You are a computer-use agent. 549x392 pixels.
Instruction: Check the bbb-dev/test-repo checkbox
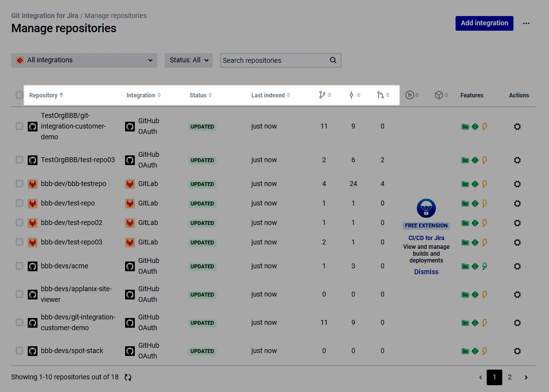coord(19,203)
